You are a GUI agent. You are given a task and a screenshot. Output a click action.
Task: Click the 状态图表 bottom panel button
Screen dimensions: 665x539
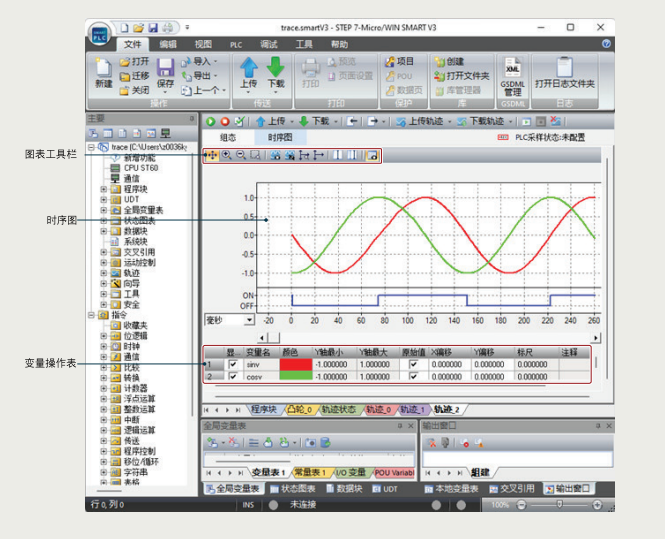293,489
